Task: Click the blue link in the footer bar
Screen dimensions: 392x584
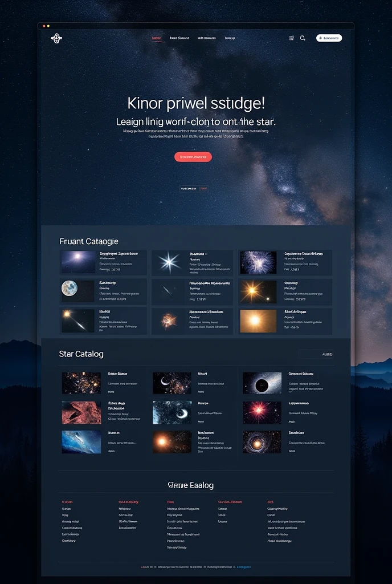Action: 244,567
